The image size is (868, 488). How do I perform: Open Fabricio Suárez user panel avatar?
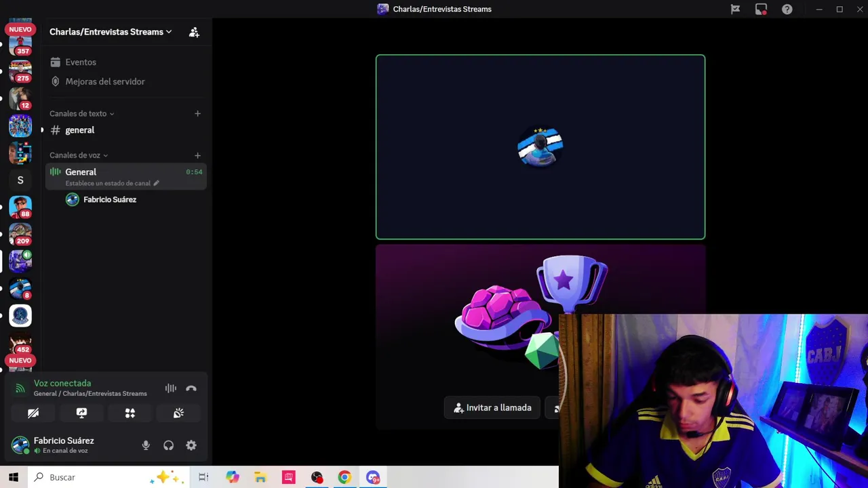coord(20,445)
